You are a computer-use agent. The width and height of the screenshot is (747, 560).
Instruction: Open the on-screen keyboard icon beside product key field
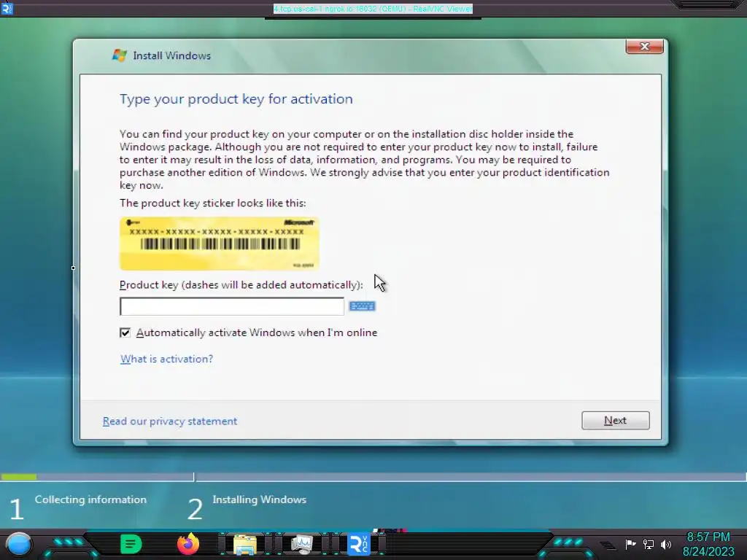pyautogui.click(x=362, y=306)
